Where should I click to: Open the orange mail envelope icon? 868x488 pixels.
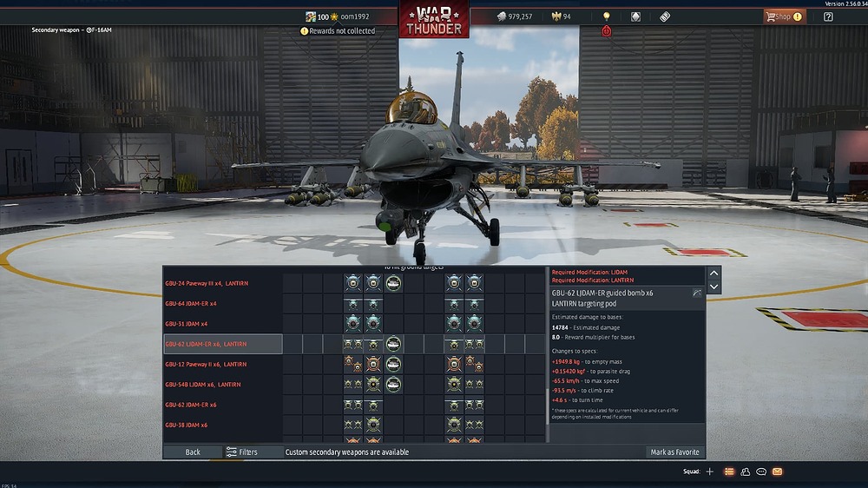pos(777,472)
